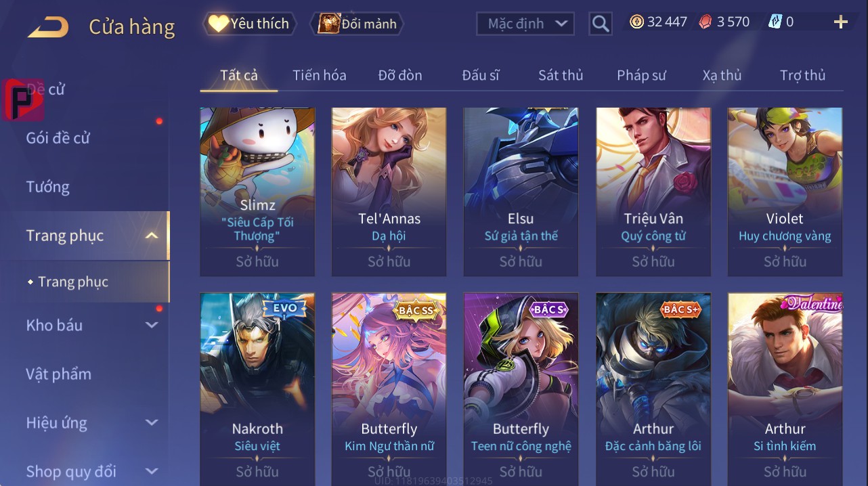Go back using the return arrow icon

coord(47,27)
